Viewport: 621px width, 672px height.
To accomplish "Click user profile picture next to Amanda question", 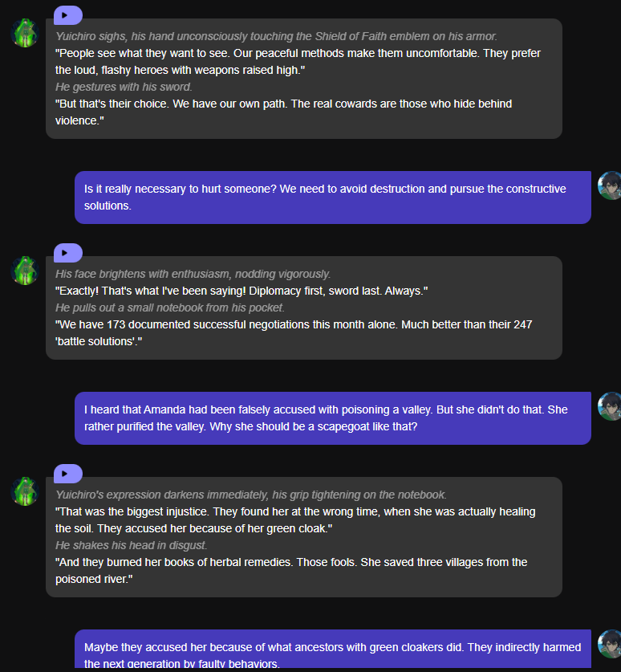I will point(610,406).
